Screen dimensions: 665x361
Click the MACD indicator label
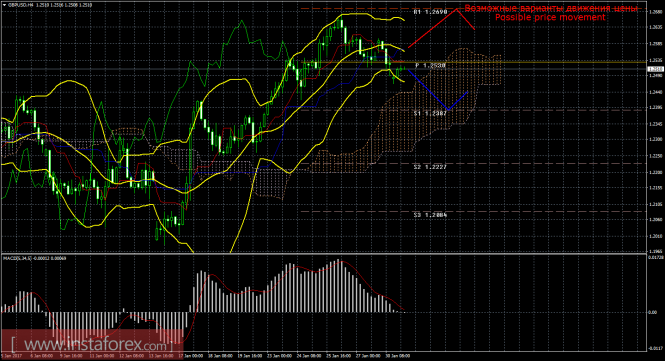pos(35,258)
